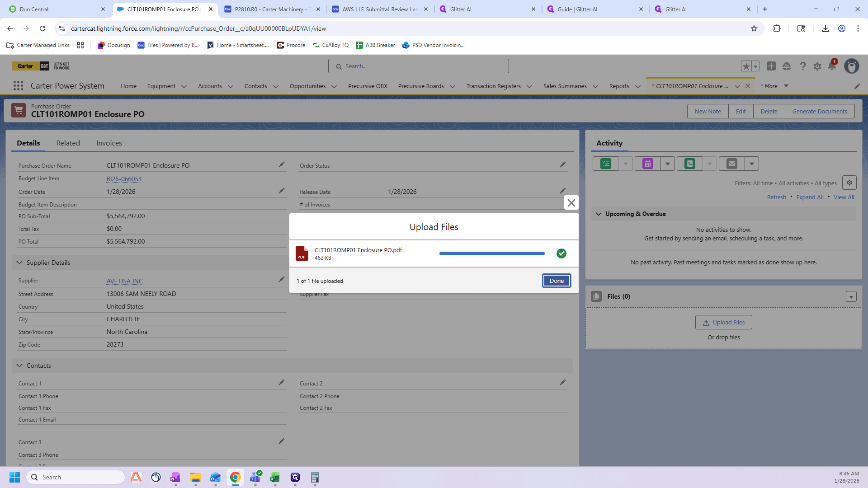Switch to the Related tab
This screenshot has width=868, height=488.
68,143
